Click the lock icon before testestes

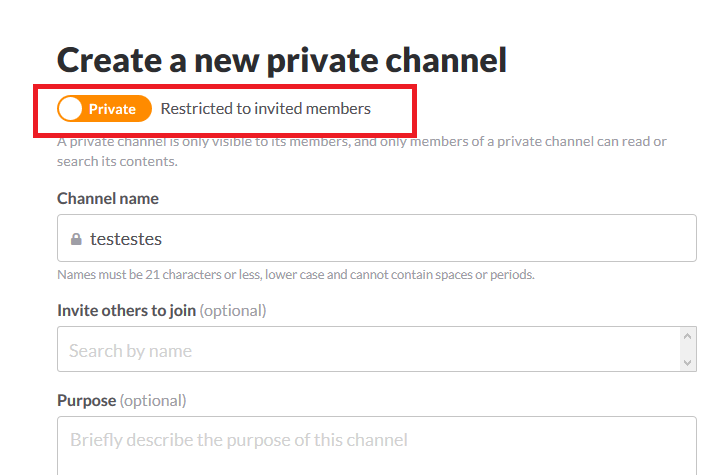click(75, 240)
